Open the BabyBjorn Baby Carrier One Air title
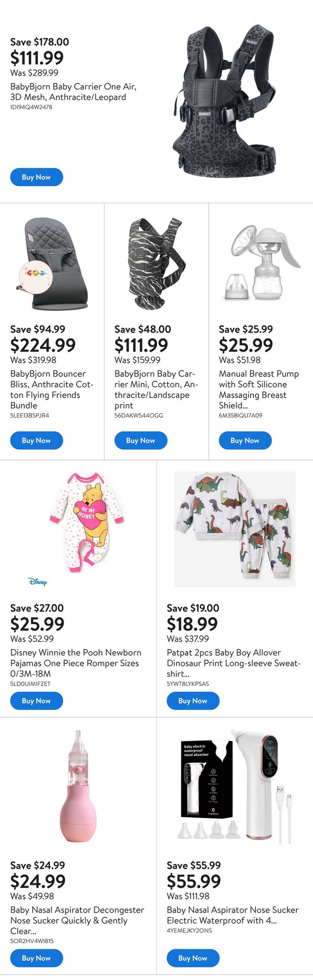The image size is (313, 980). tap(73, 92)
